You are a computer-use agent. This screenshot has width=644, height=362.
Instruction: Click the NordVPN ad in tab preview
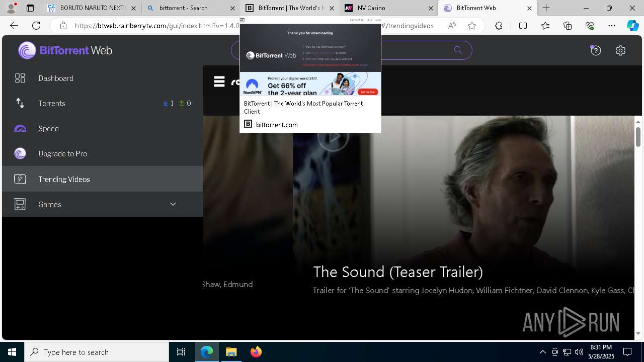(310, 83)
